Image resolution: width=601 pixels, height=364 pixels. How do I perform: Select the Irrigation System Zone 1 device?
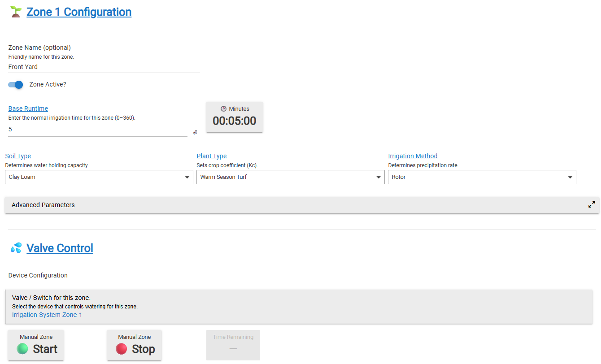(x=47, y=315)
